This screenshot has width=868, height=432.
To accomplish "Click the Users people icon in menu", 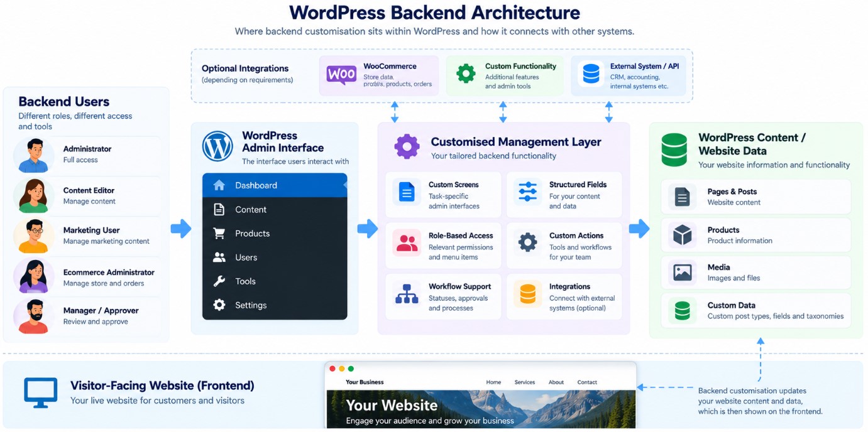I will click(x=219, y=257).
